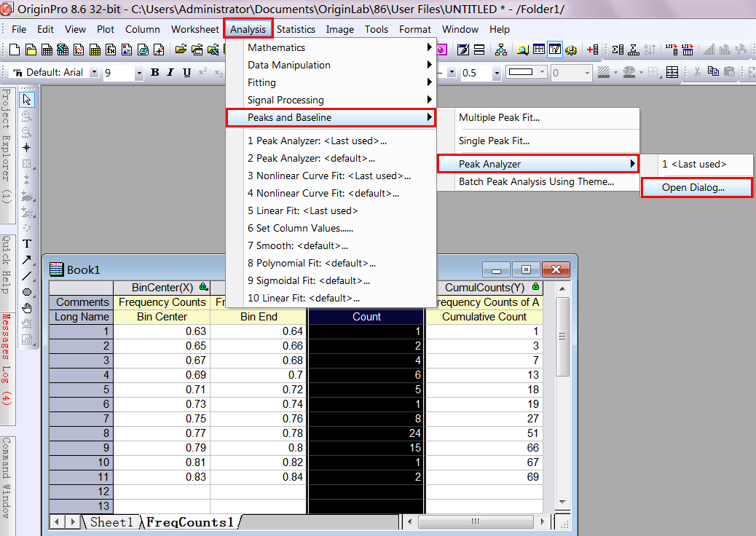The height and width of the screenshot is (536, 756).
Task: Expand the line width 0.5 dropdown
Action: (497, 73)
